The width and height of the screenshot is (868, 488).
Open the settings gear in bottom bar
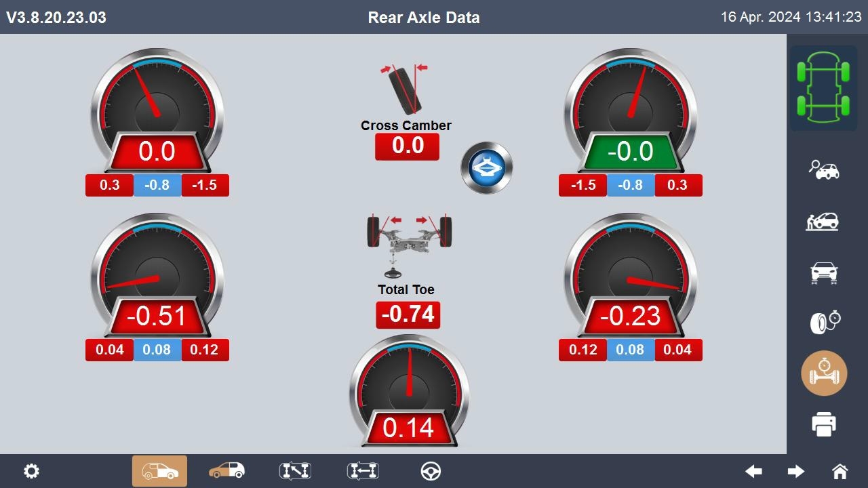tap(31, 471)
